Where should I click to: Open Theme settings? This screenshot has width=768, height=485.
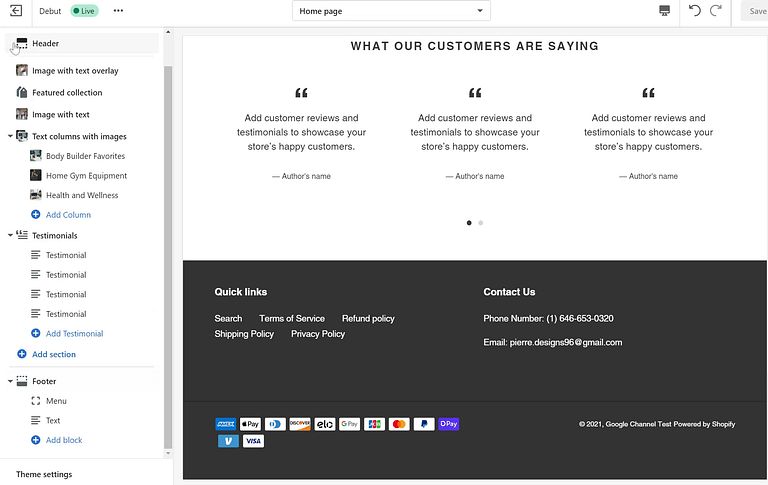click(44, 474)
